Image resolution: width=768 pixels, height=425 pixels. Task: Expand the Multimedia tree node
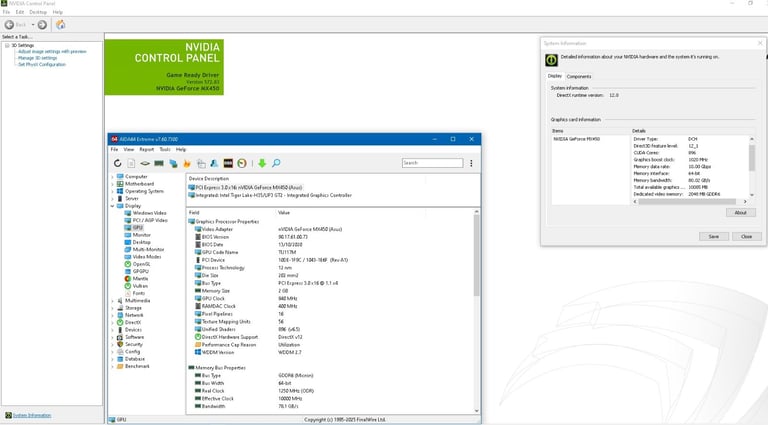(x=113, y=301)
